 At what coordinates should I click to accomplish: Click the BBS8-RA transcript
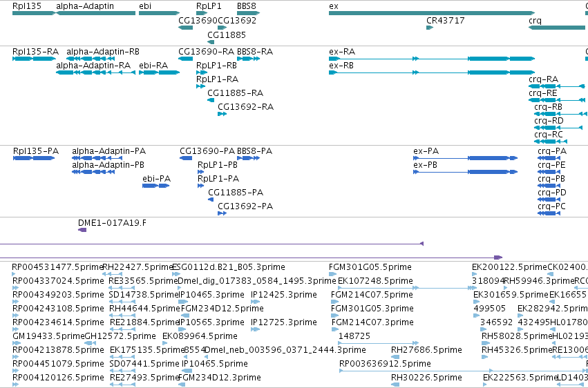(248, 59)
